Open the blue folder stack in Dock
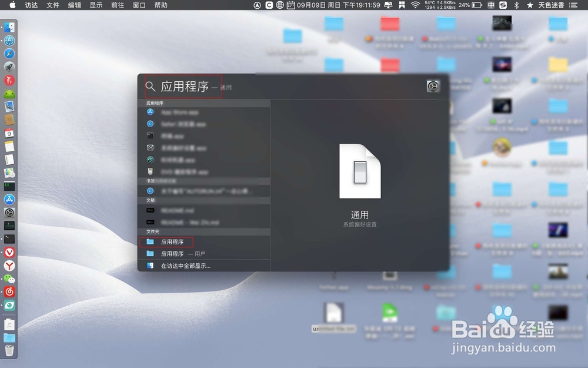Screen dimensions: 588x368 (9, 337)
